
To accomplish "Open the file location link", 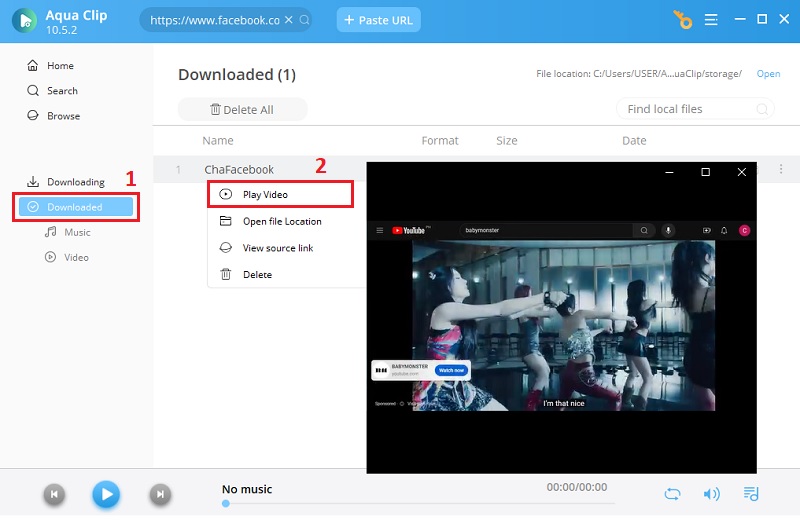I will [768, 73].
